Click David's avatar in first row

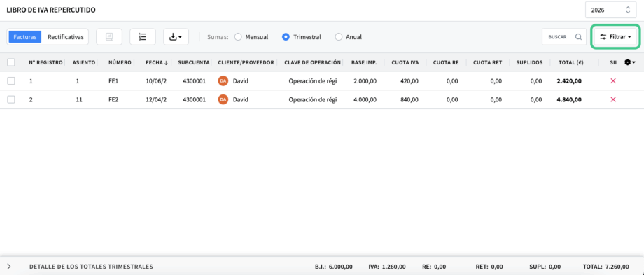223,81
